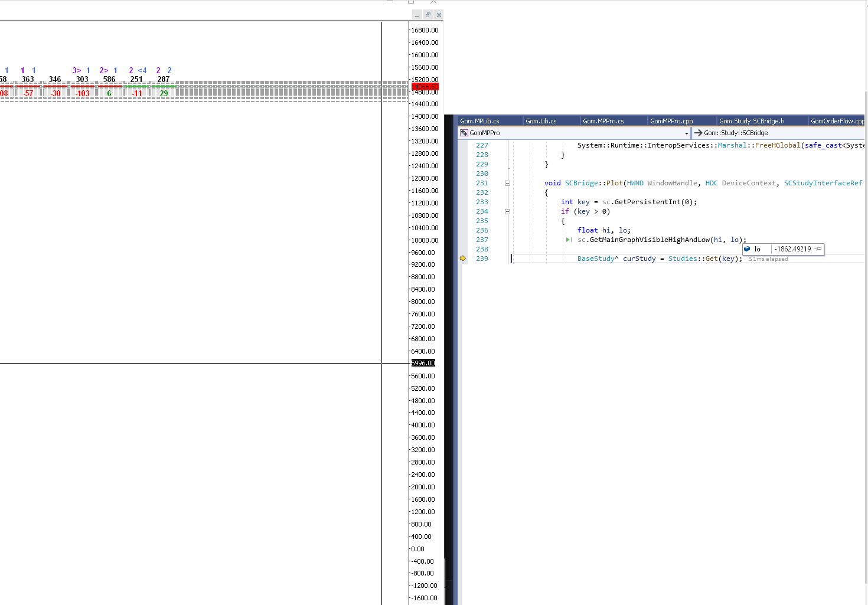868x605 pixels.
Task: Collapse the SCBridge::Plot function at line 231
Action: coord(507,183)
